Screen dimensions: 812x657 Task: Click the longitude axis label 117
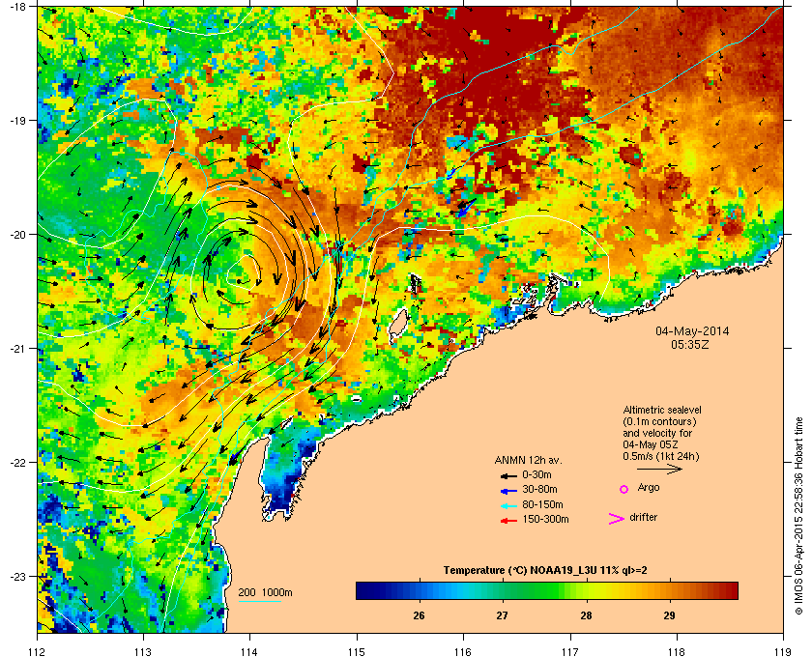pyautogui.click(x=569, y=652)
